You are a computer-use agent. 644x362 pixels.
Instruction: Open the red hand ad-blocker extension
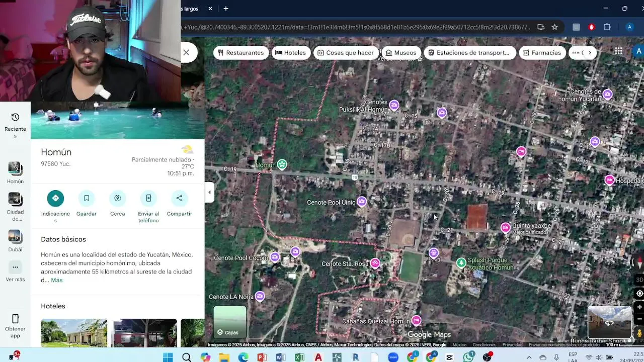(x=592, y=27)
